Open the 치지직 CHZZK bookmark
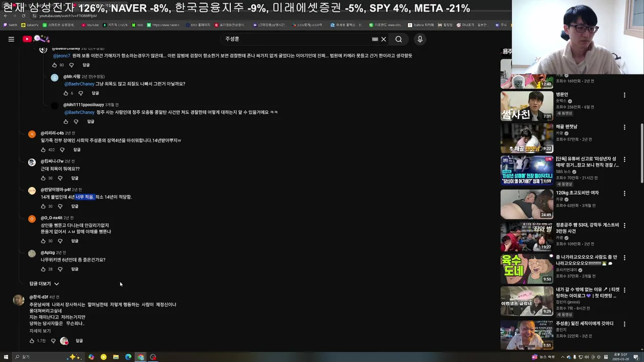 click(x=115, y=25)
